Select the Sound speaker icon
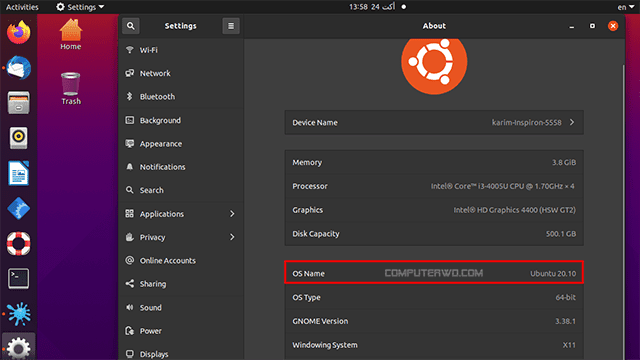 point(130,307)
